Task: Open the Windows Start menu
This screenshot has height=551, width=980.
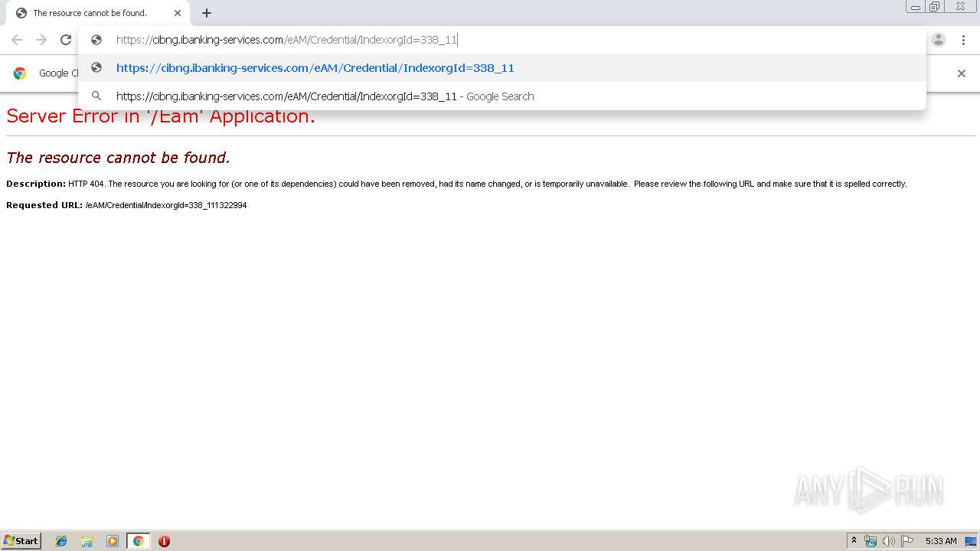Action: pos(21,541)
